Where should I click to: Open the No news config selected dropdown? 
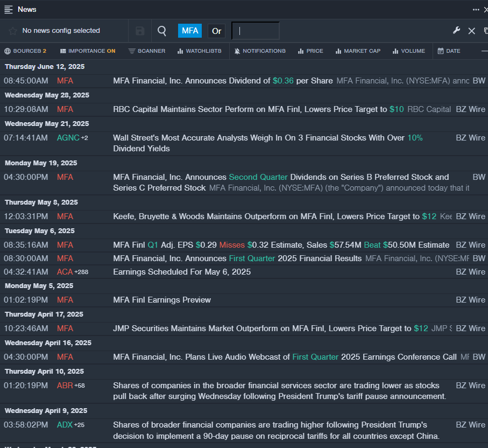pos(61,31)
